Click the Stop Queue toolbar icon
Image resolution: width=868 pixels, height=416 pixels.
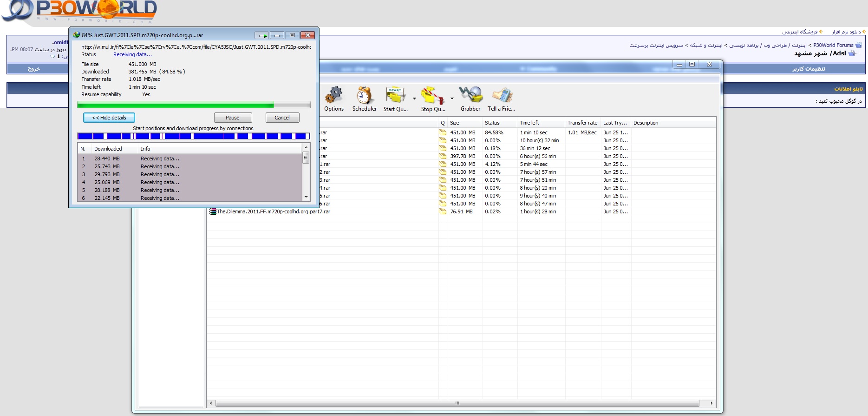[x=433, y=95]
